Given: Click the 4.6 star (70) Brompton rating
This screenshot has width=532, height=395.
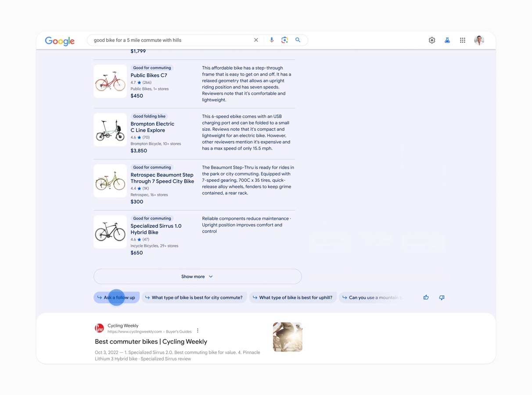Looking at the screenshot, I should 140,137.
